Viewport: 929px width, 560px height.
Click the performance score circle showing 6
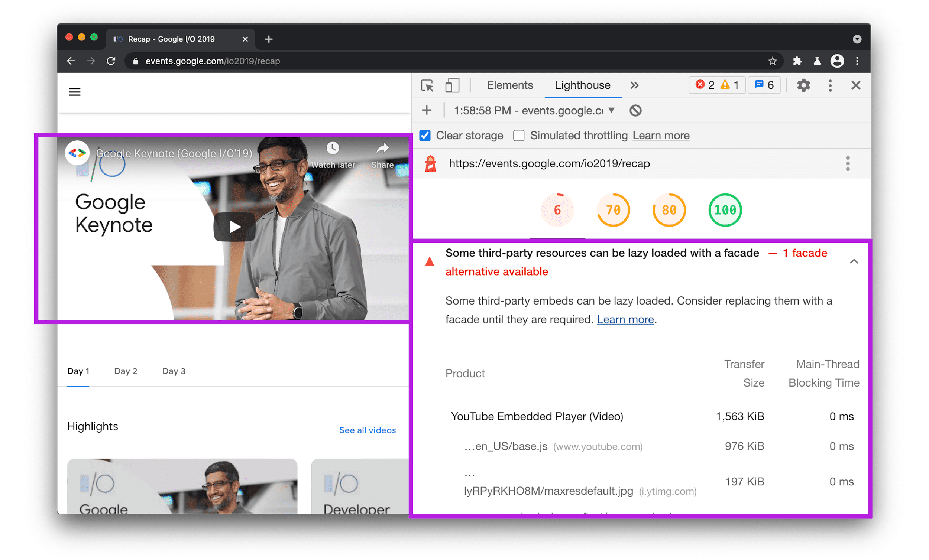pyautogui.click(x=557, y=211)
